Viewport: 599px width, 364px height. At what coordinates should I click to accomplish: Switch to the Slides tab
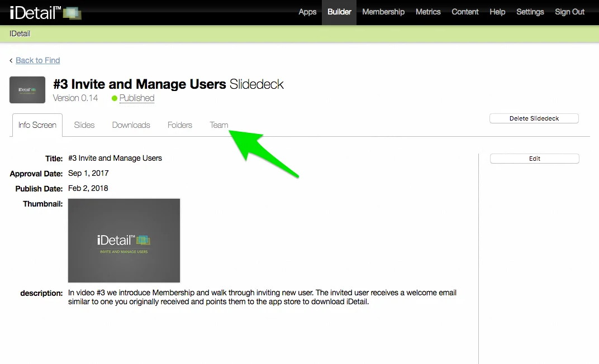84,124
